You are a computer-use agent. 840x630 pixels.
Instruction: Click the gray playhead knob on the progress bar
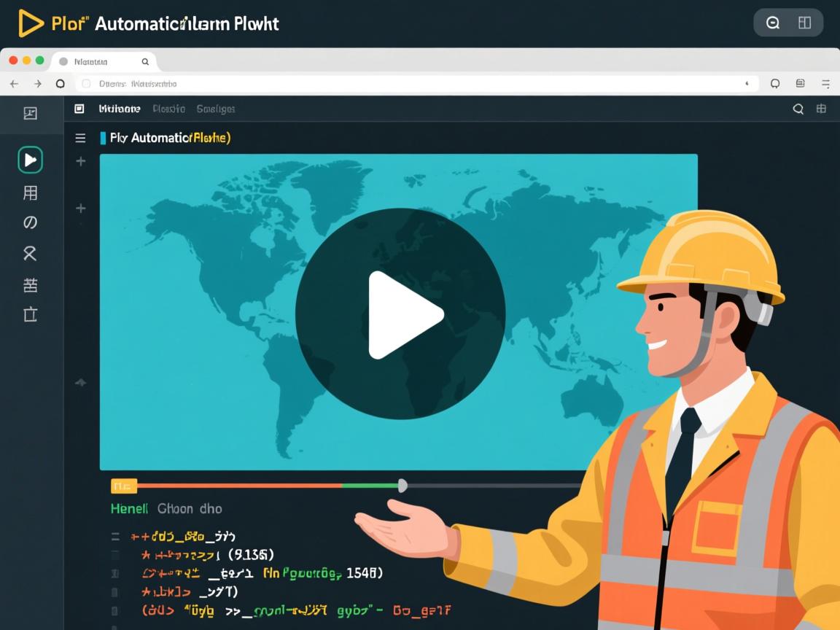(x=402, y=486)
